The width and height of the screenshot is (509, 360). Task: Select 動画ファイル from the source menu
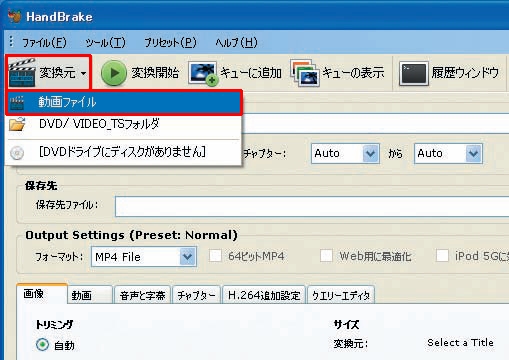tap(123, 102)
